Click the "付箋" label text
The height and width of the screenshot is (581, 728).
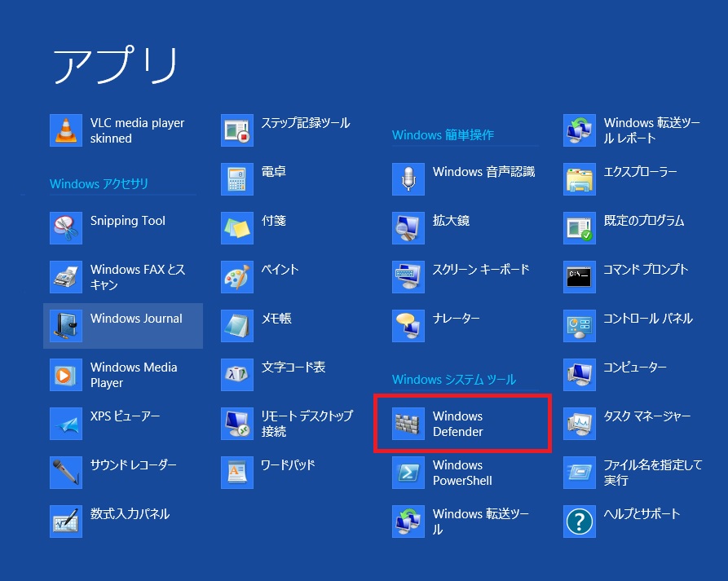[273, 221]
